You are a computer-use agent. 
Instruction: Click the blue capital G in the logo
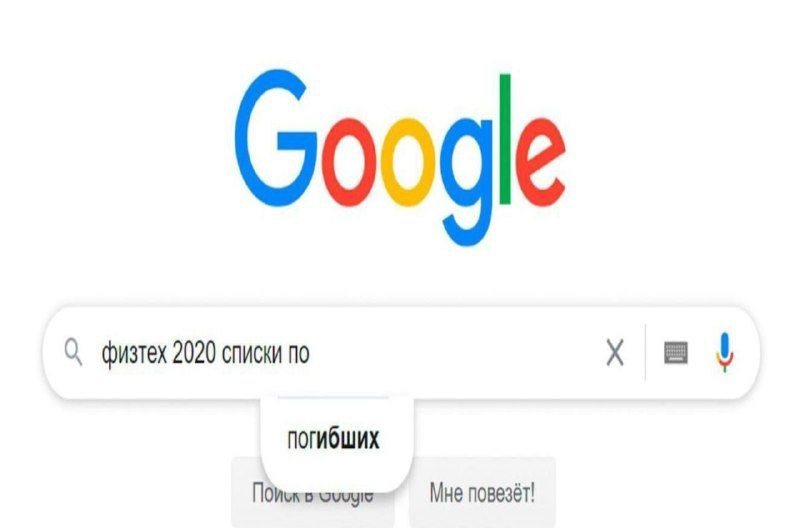pyautogui.click(x=276, y=138)
